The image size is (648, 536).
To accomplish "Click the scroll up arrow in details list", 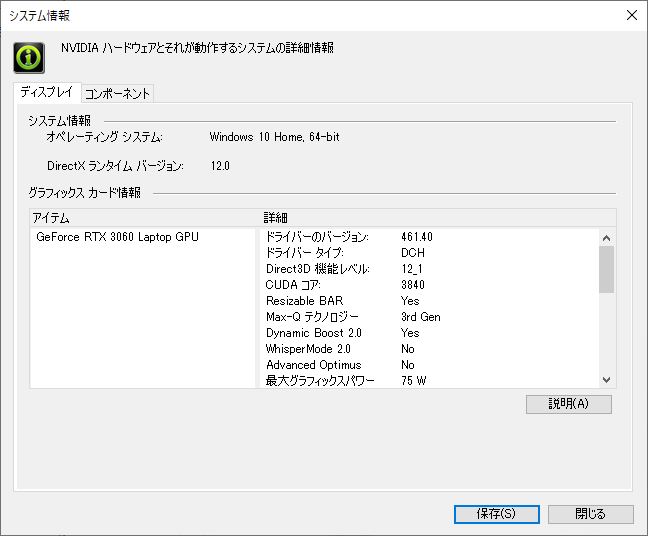I will tap(606, 238).
